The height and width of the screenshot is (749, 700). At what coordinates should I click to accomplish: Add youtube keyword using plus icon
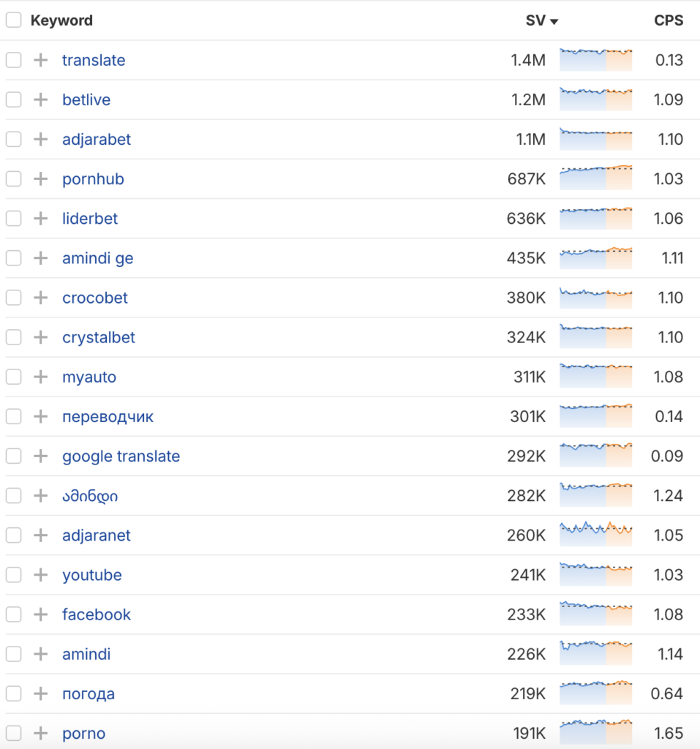[41, 575]
